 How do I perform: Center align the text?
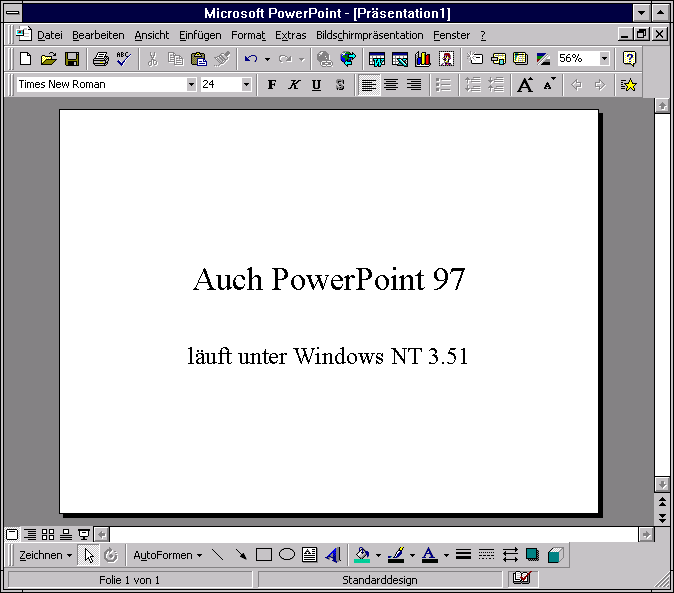coord(391,85)
